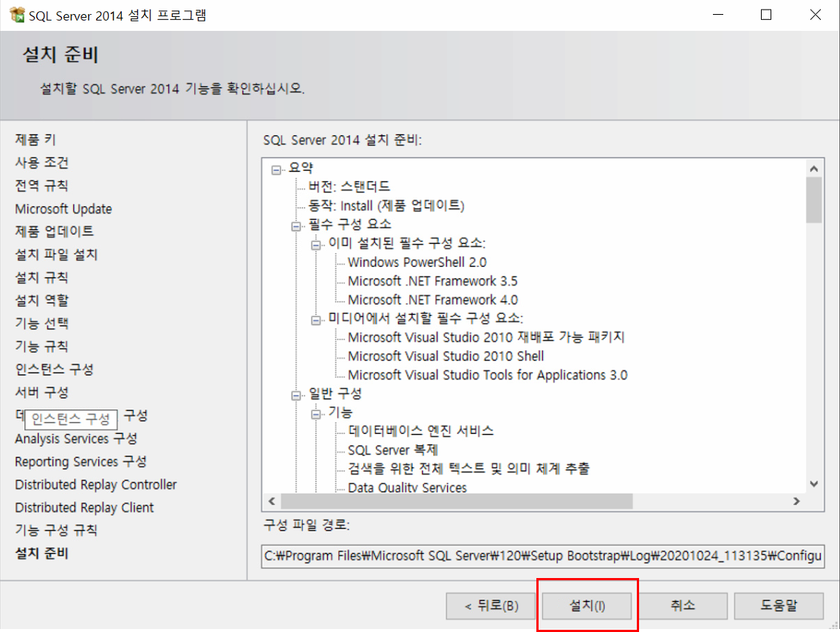Cancel setup with the 취소 button
The image size is (840, 632).
point(683,605)
